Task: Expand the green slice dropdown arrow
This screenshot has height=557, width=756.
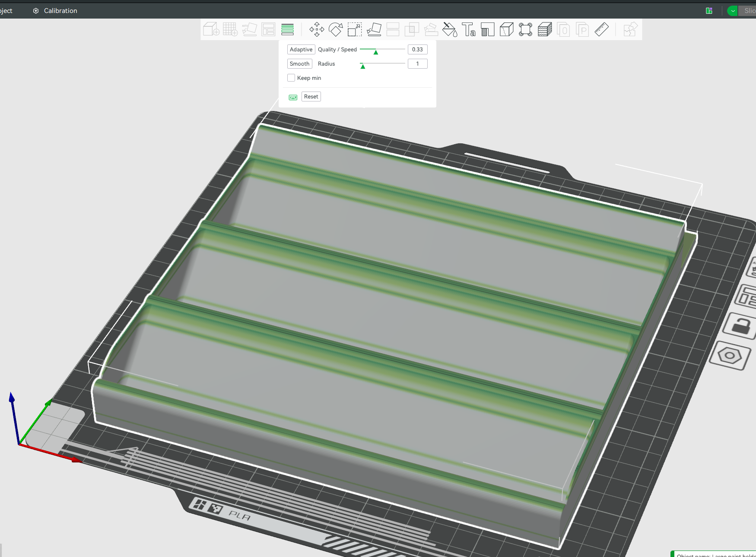Action: pyautogui.click(x=733, y=11)
